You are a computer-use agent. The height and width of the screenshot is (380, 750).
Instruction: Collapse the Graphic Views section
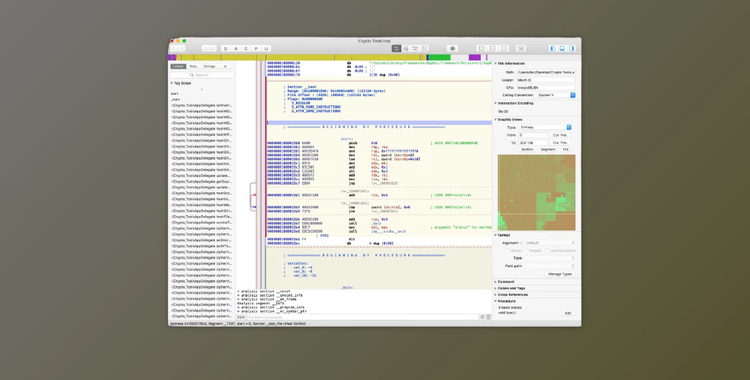tap(496, 119)
